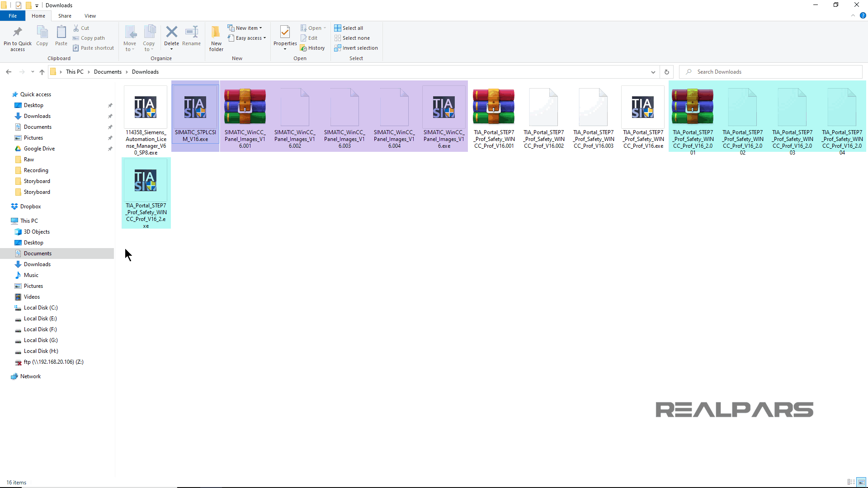Image resolution: width=868 pixels, height=488 pixels.
Task: Open the Easy access dropdown
Action: coord(247,38)
